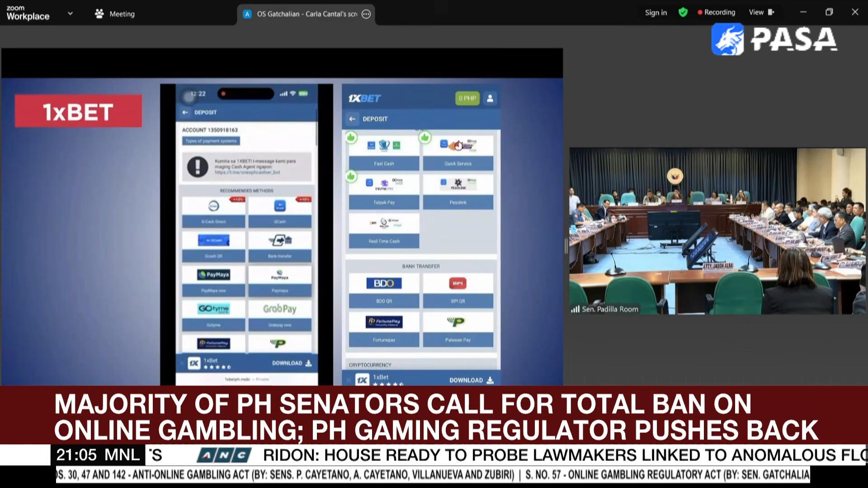Click the thumbs-up badge on Quick Service
This screenshot has width=868, height=488.
tap(425, 137)
